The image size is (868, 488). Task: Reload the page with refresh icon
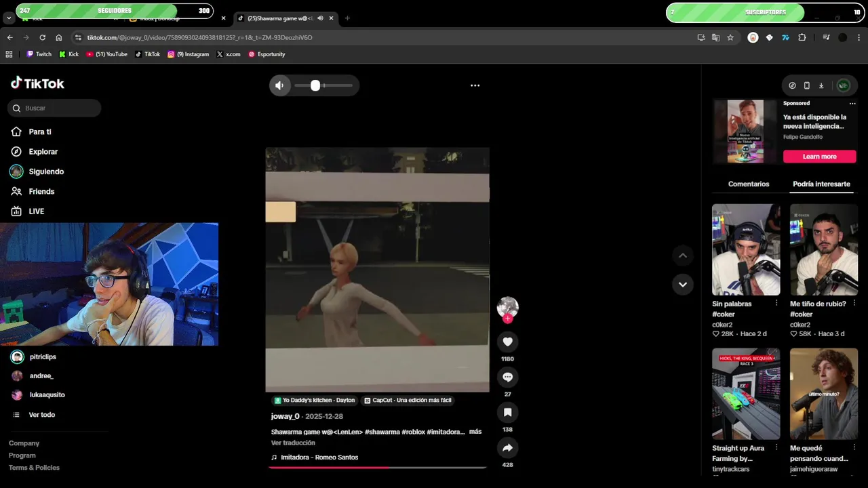(x=42, y=37)
